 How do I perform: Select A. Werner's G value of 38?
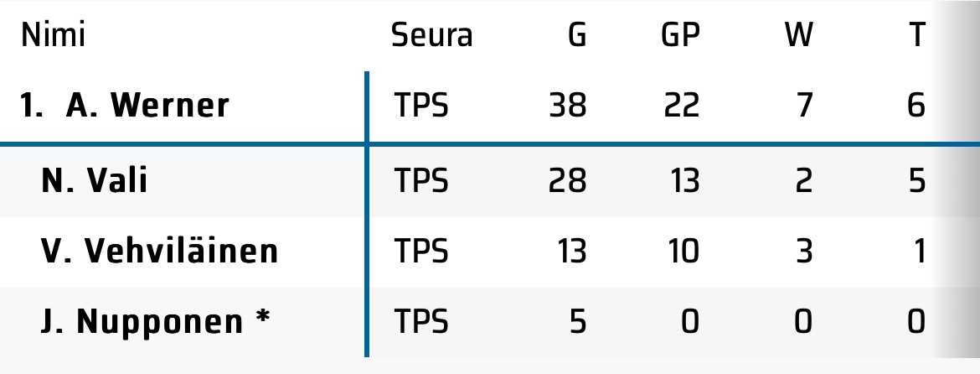pos(568,106)
